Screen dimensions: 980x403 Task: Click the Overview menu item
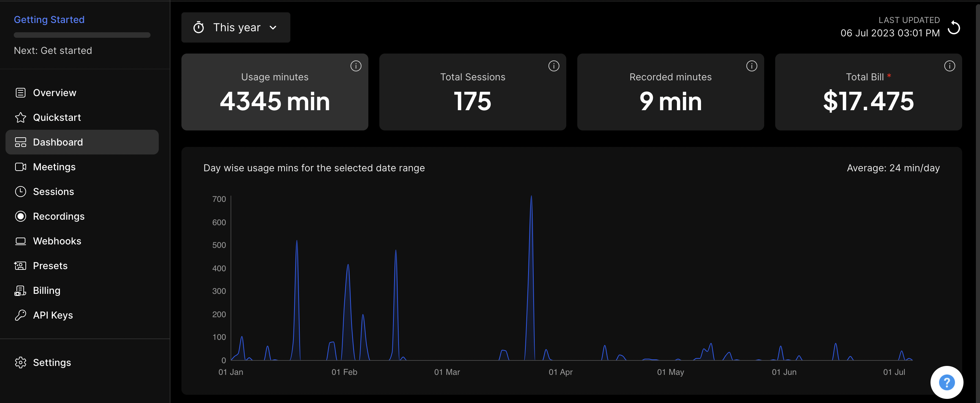[54, 92]
